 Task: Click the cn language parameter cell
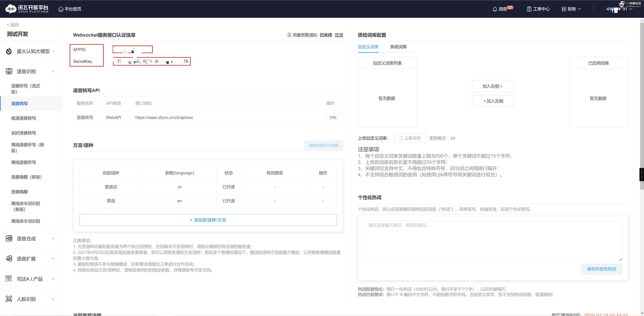pos(180,187)
